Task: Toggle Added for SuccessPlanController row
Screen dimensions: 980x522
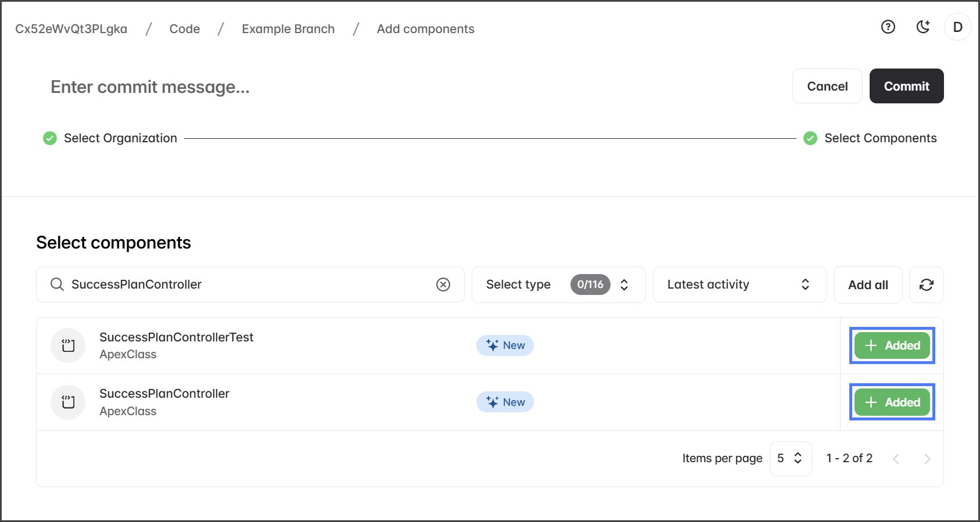Action: pos(892,402)
